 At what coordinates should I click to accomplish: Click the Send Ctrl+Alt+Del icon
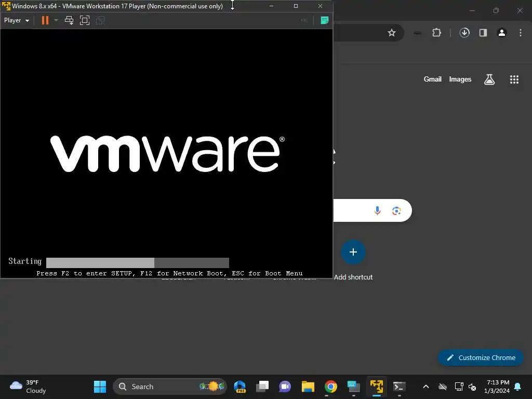click(69, 20)
